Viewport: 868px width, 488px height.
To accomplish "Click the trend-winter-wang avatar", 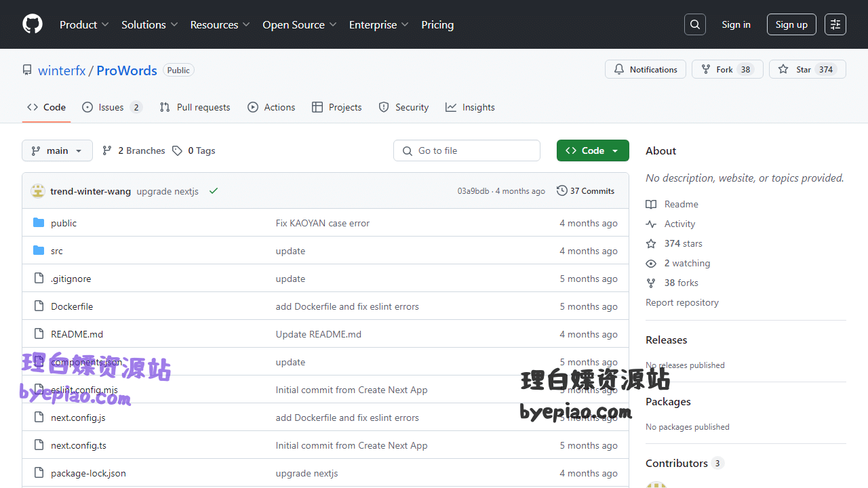I will 38,191.
